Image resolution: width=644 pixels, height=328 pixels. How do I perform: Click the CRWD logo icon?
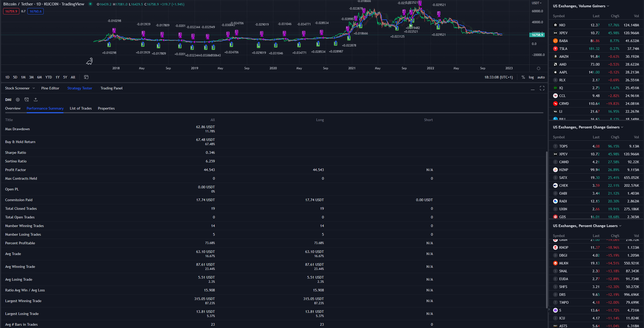pyautogui.click(x=555, y=103)
